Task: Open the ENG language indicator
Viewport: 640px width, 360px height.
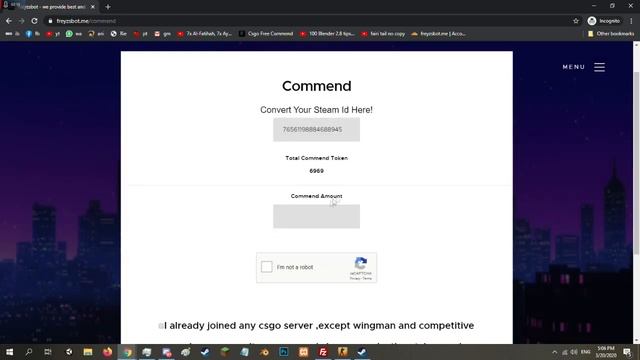Action: pyautogui.click(x=585, y=352)
